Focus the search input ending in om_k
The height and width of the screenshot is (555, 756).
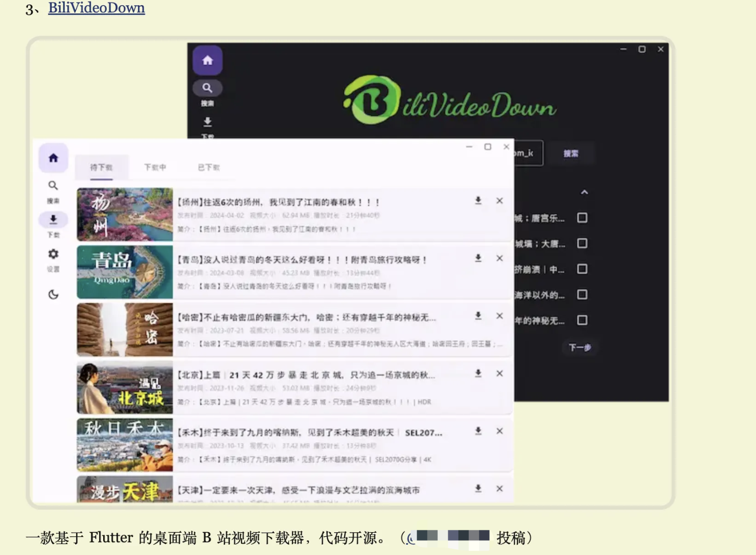(528, 154)
